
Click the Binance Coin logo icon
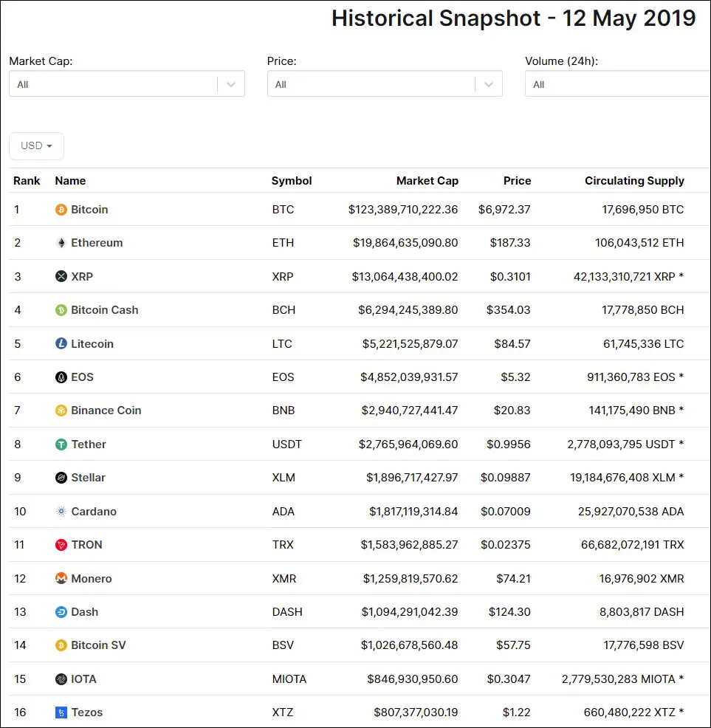(x=61, y=411)
